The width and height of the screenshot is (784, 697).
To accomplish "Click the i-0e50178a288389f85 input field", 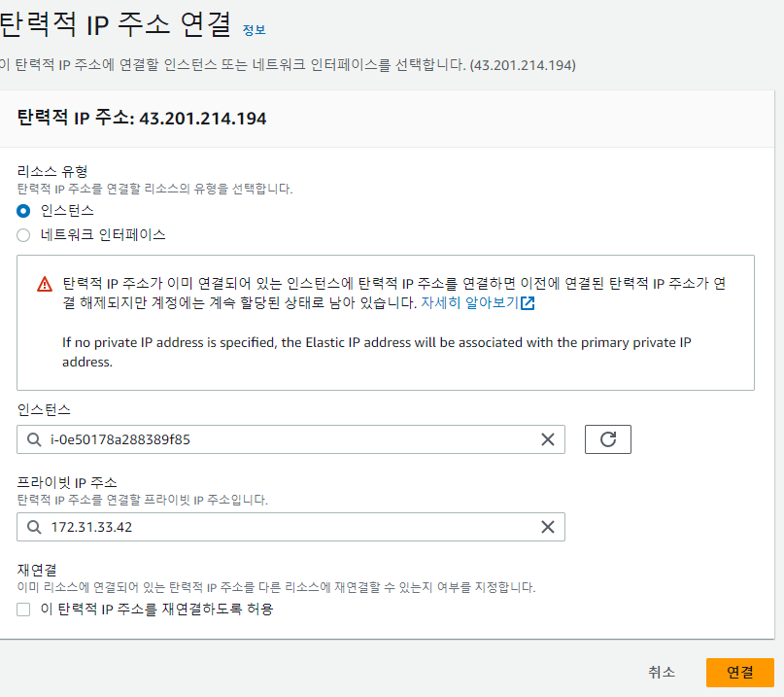I will click(291, 439).
